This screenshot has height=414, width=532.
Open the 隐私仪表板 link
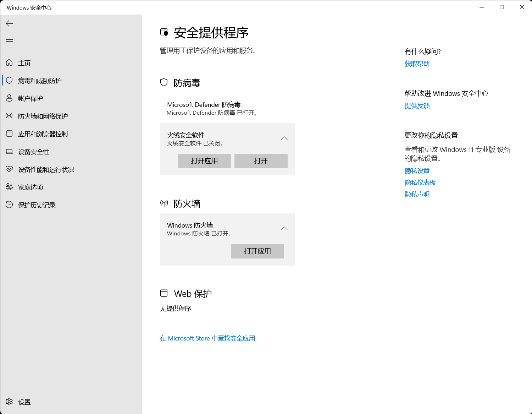point(420,183)
